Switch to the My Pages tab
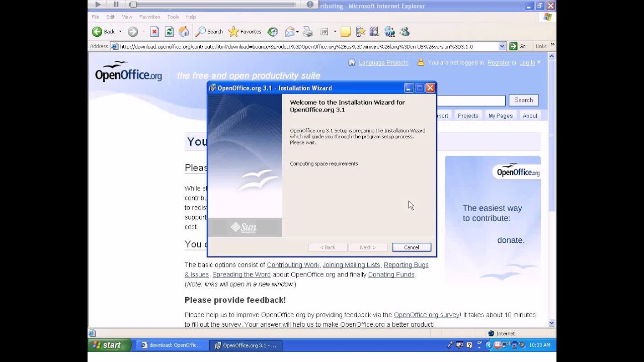644x362 pixels. pyautogui.click(x=500, y=116)
